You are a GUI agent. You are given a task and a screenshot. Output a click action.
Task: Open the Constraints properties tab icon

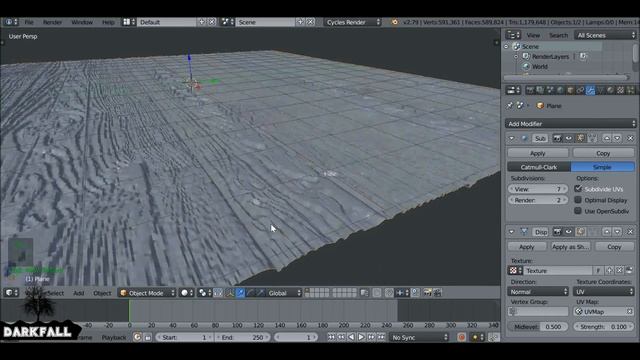[580, 90]
